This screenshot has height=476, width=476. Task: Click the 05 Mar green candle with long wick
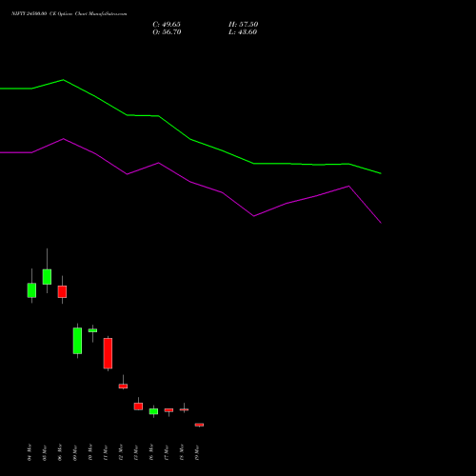47,277
